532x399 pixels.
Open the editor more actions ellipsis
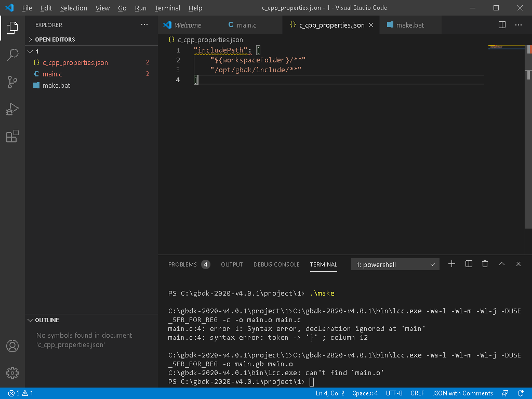point(518,25)
